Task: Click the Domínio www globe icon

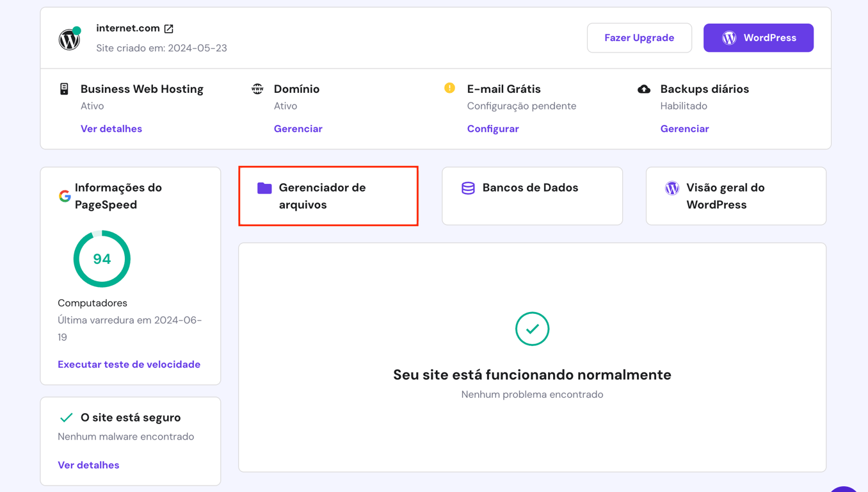Action: pos(257,88)
